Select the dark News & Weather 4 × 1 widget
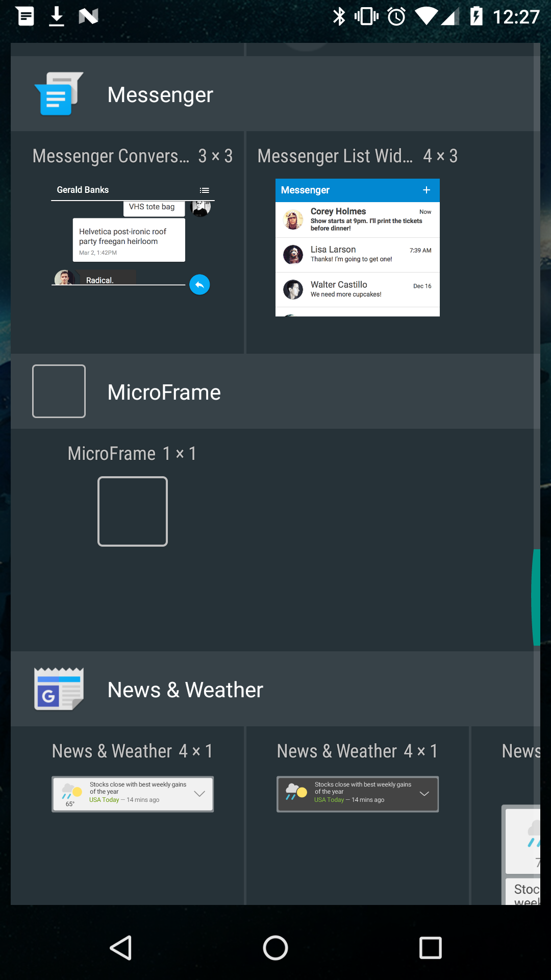The height and width of the screenshot is (980, 551). point(358,794)
